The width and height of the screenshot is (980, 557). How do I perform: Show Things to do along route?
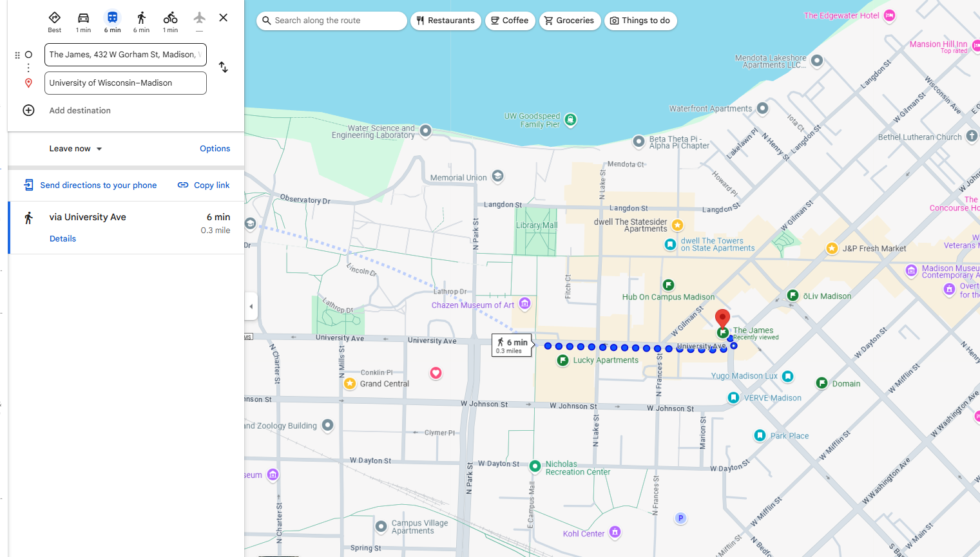640,21
